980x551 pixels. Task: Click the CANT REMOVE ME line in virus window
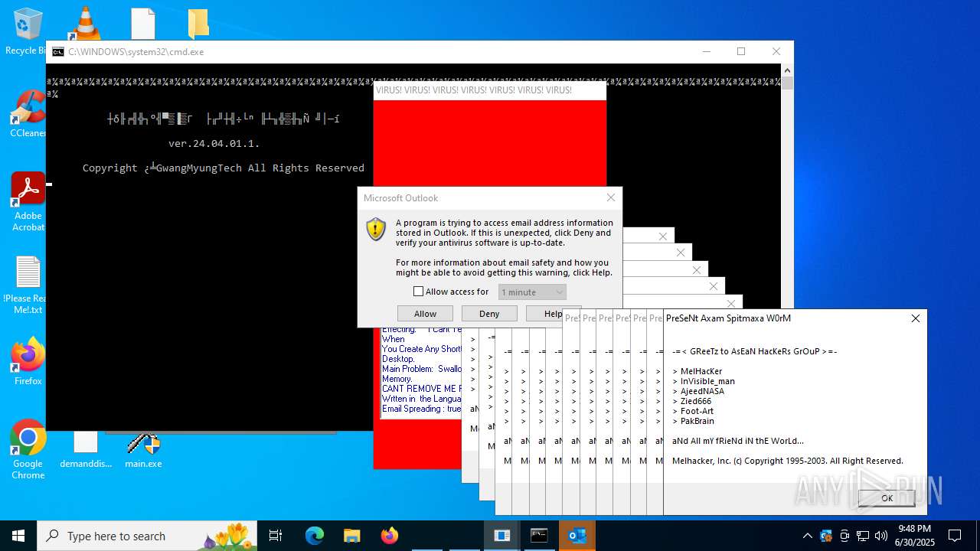(x=422, y=389)
